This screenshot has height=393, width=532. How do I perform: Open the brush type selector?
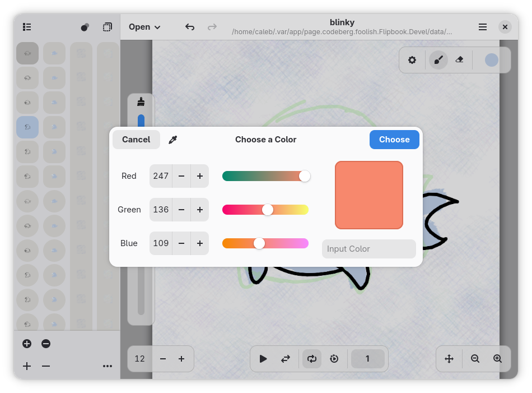tap(141, 101)
